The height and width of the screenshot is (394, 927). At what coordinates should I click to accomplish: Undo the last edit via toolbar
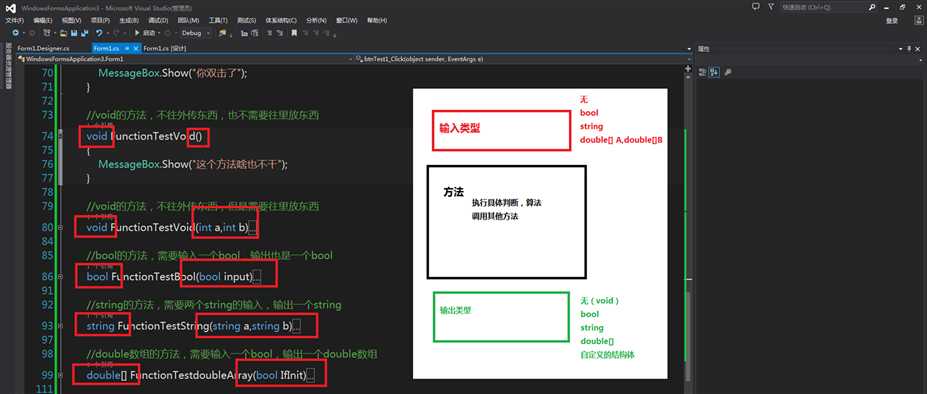(x=99, y=33)
